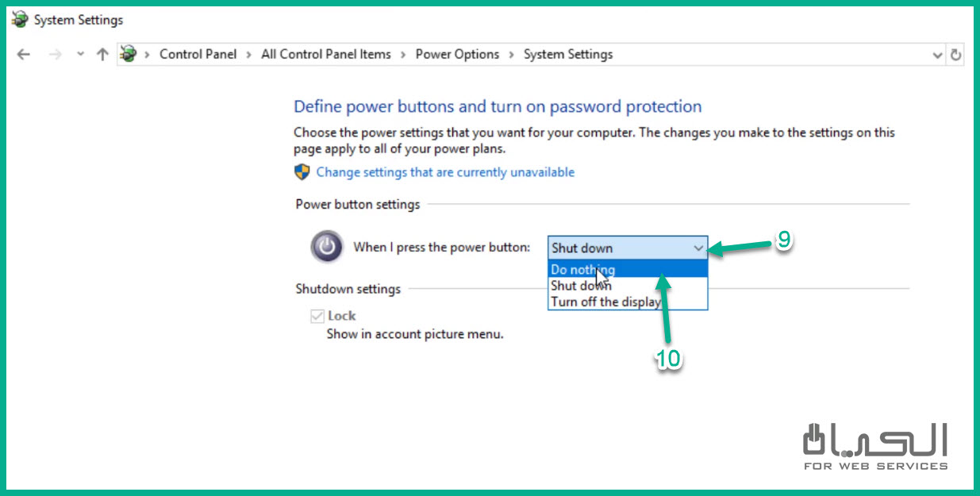The image size is (980, 496).
Task: Click the Back navigation arrow
Action: coord(24,55)
